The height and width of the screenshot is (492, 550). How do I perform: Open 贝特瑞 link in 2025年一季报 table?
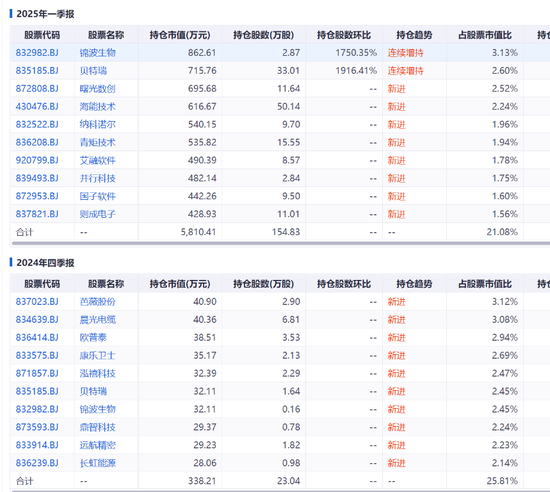pos(93,70)
